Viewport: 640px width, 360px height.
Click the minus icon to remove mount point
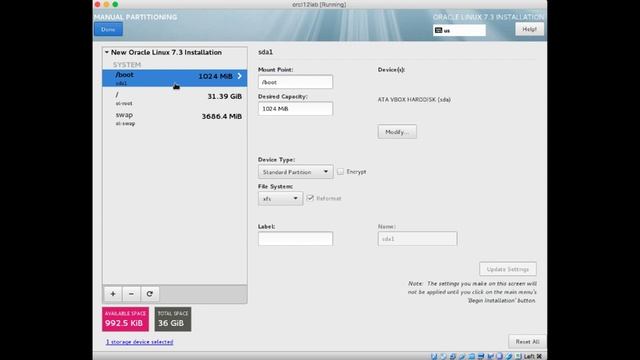tap(131, 294)
